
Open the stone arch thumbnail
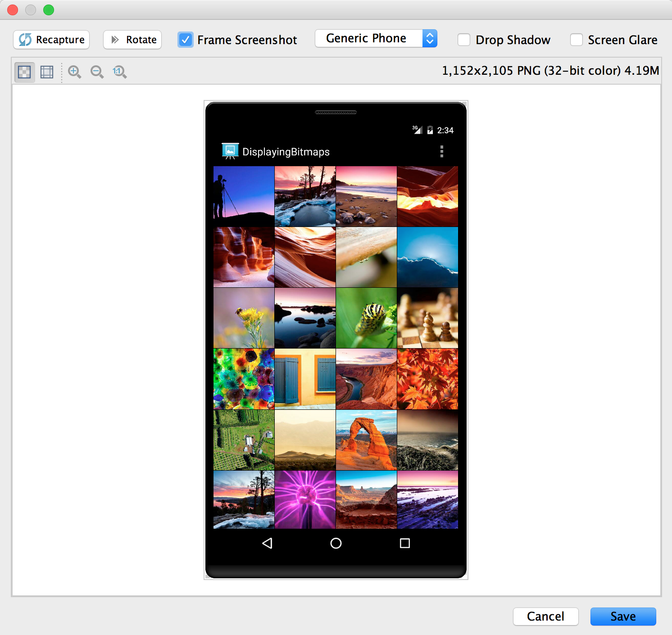click(366, 440)
